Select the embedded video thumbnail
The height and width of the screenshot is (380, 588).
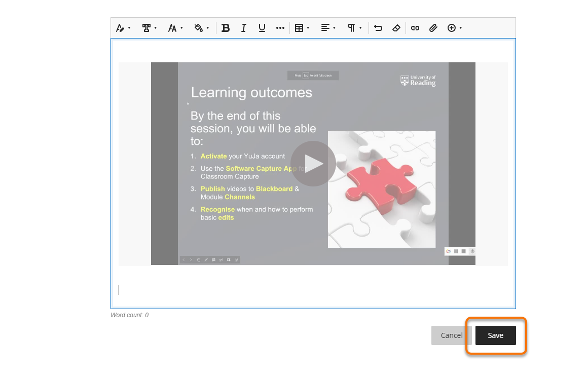(313, 164)
